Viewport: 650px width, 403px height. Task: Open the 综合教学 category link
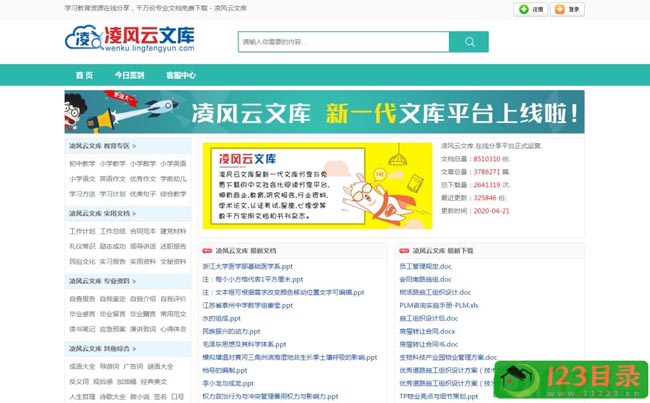point(173,194)
